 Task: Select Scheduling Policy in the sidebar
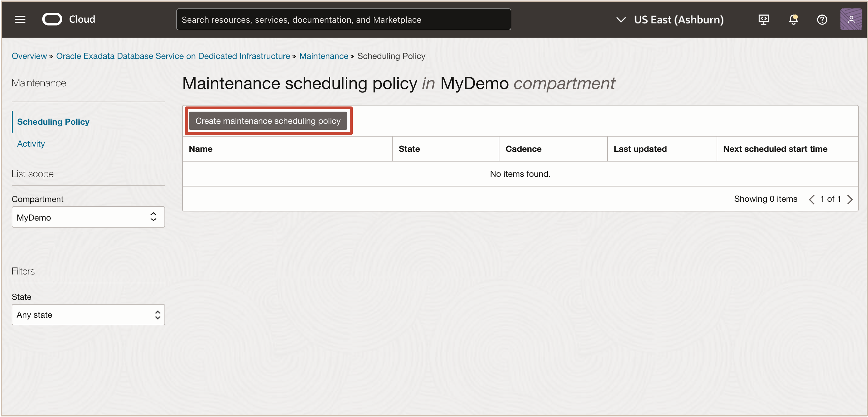point(53,122)
